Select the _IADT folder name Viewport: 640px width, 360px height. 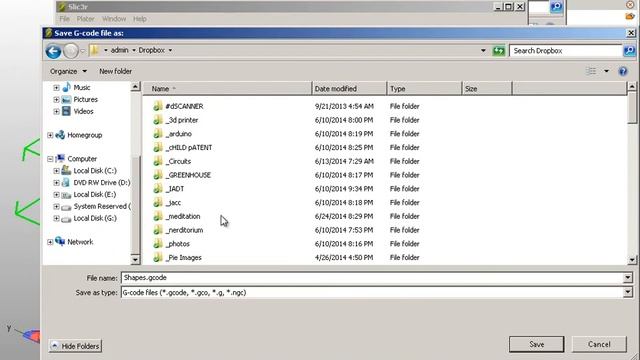175,189
